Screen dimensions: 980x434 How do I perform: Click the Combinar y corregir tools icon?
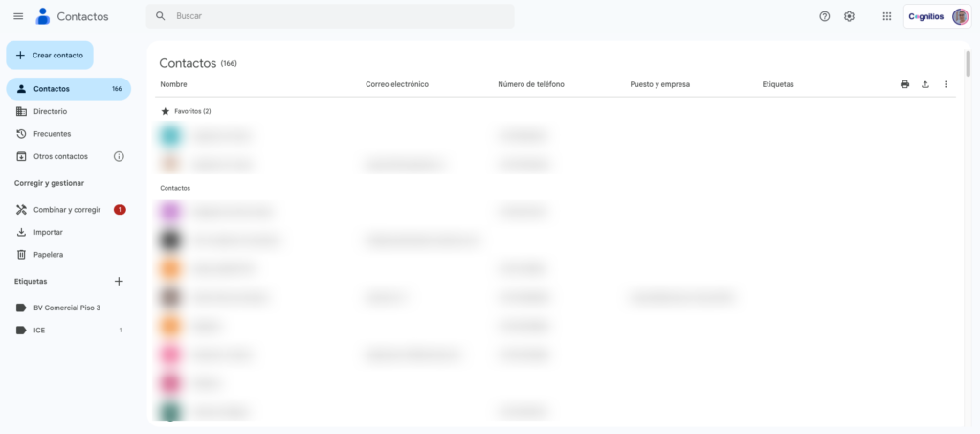21,210
